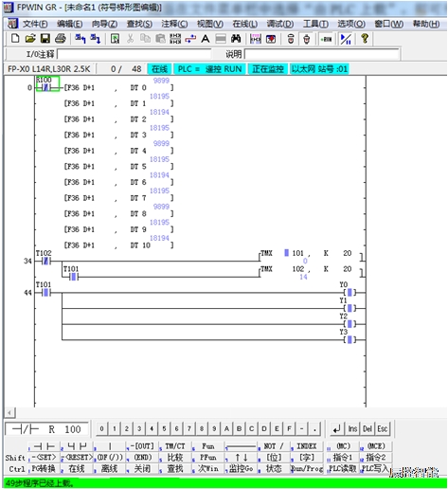Click the 比较 compare function key

(x=175, y=457)
